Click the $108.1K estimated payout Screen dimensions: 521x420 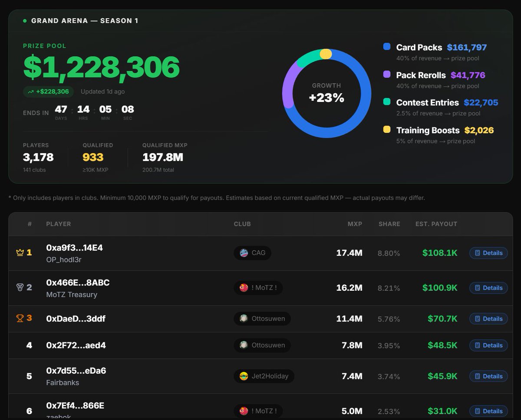[440, 253]
